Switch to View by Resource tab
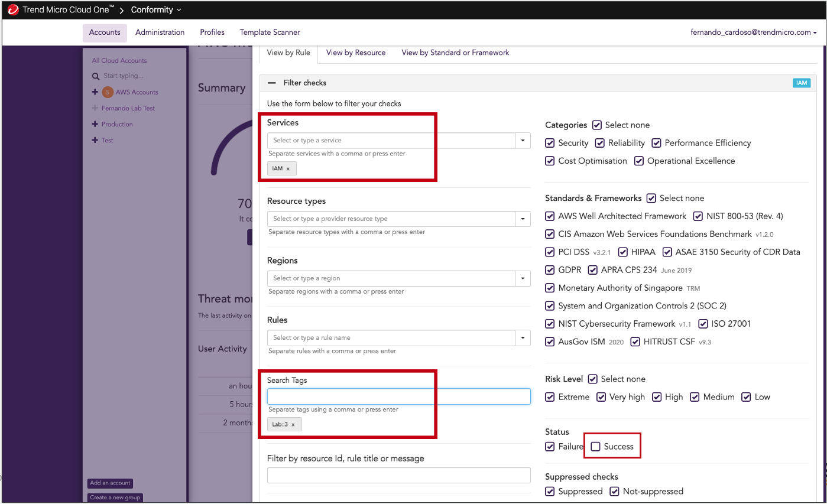Image resolution: width=827 pixels, height=504 pixels. [356, 53]
